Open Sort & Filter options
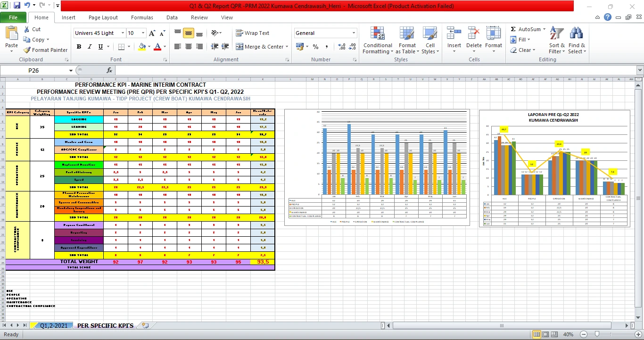The image size is (644, 340). pyautogui.click(x=557, y=41)
